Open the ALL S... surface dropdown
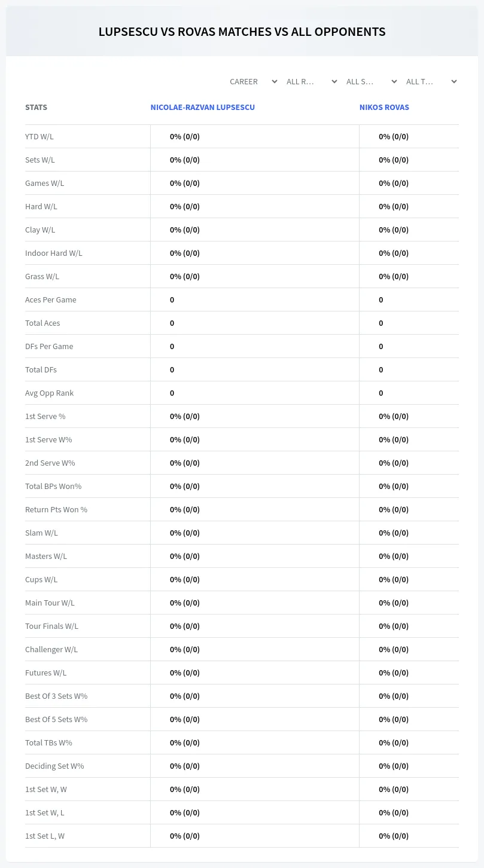 pyautogui.click(x=371, y=82)
